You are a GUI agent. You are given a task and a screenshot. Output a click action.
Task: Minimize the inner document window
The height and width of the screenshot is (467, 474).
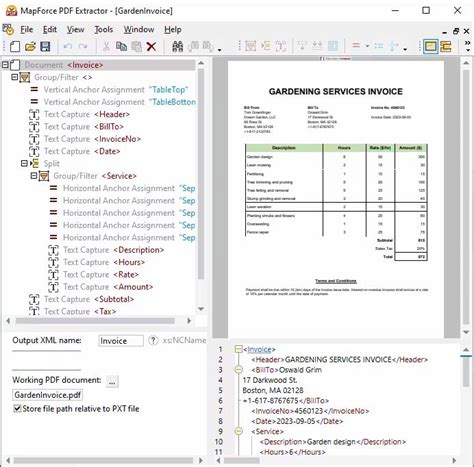(445, 32)
